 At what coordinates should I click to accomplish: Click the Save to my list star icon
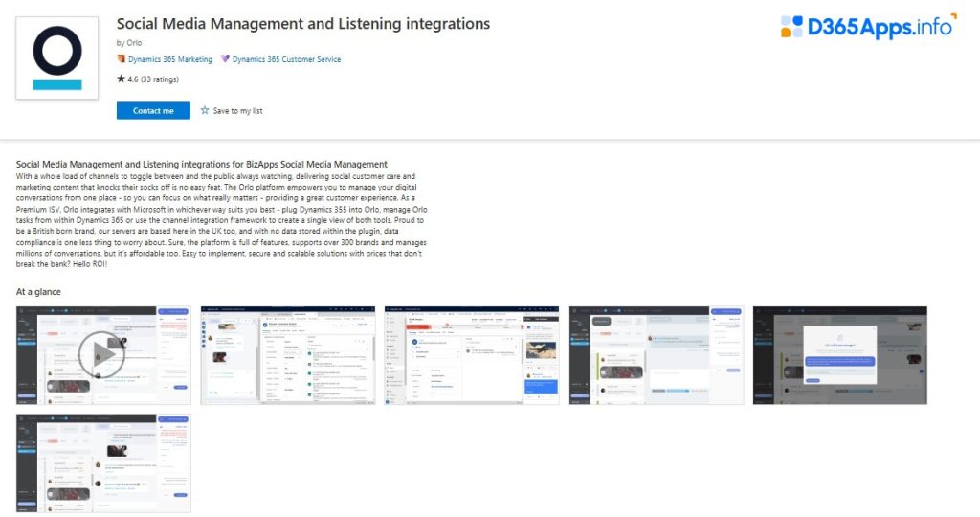tap(205, 110)
